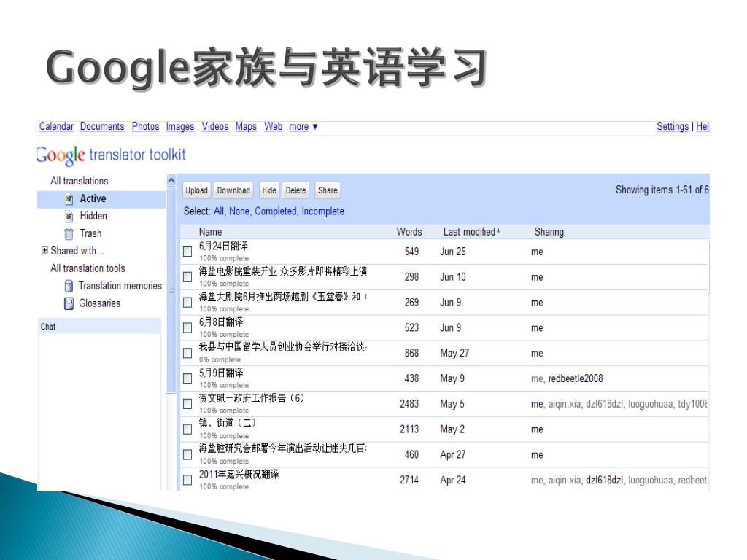747x560 pixels.
Task: Select Active in the sidebar
Action: pos(101,198)
